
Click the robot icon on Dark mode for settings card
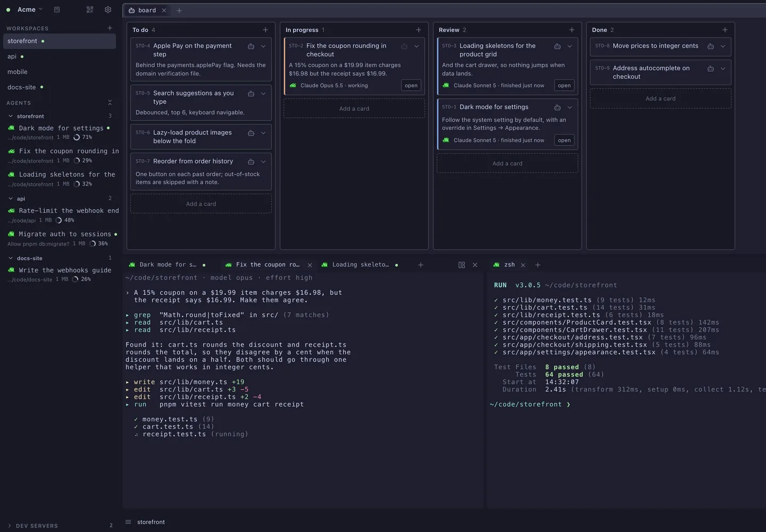click(x=557, y=107)
